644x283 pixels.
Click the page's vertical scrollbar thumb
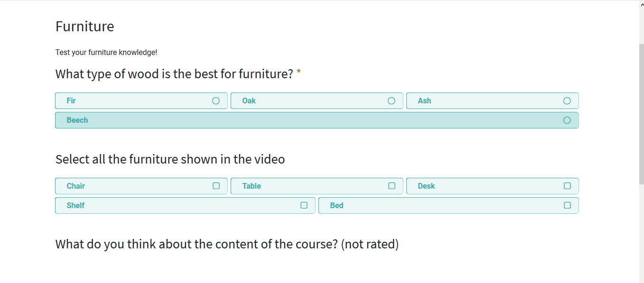tap(642, 114)
